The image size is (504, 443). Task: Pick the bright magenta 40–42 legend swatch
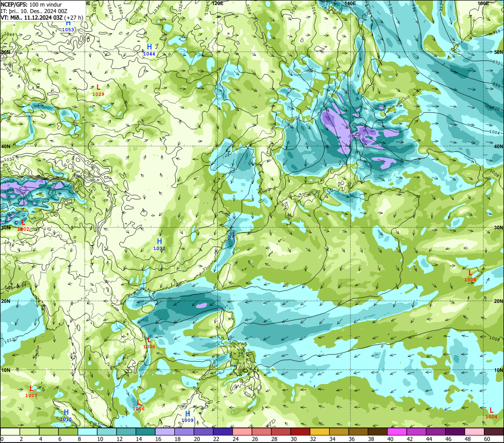pyautogui.click(x=397, y=431)
